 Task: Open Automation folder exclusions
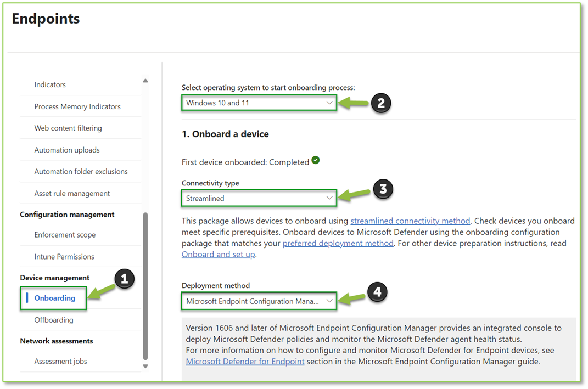pos(81,171)
